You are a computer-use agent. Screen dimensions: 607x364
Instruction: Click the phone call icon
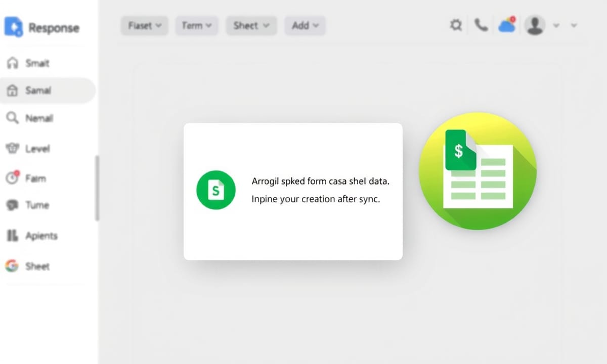[481, 25]
